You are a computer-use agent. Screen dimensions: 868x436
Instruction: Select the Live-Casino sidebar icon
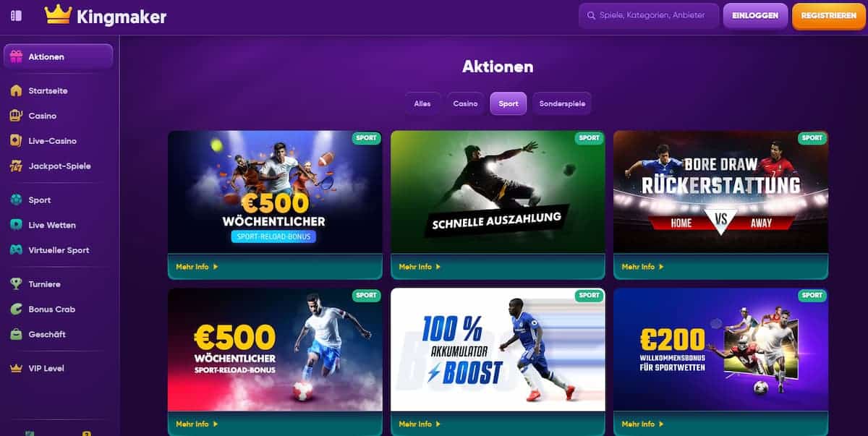[16, 141]
